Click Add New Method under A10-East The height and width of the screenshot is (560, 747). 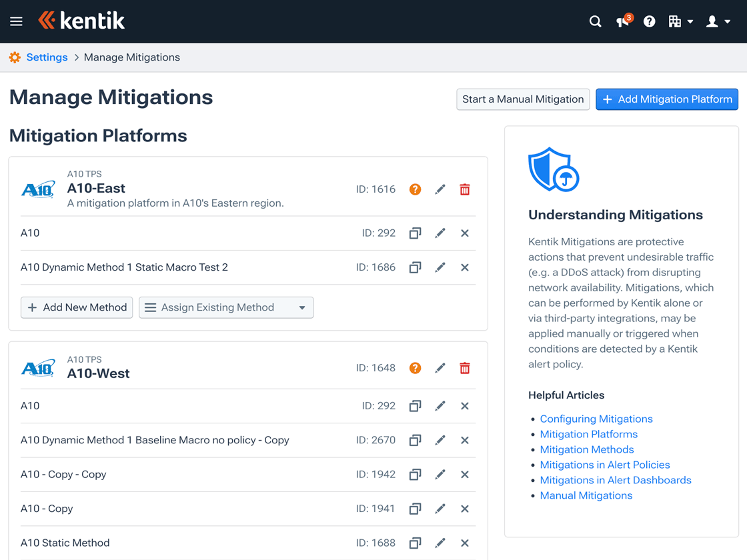coord(76,307)
